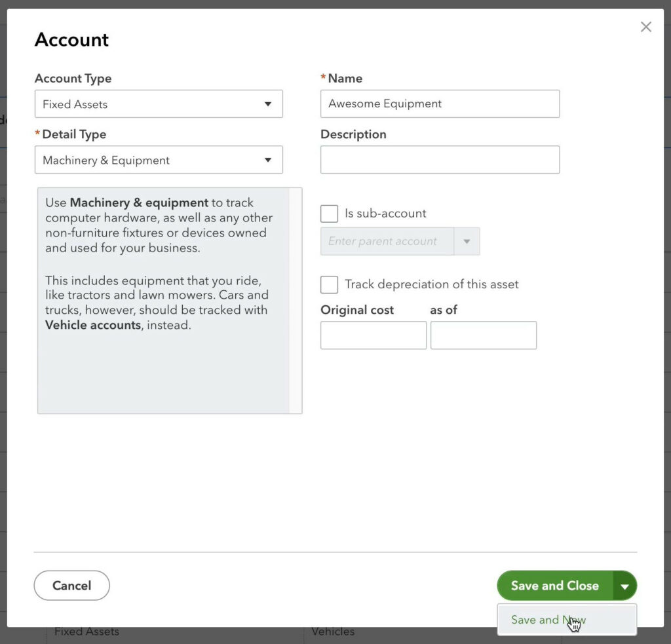Expand the parent account selector
The height and width of the screenshot is (644, 671).
[x=467, y=241]
